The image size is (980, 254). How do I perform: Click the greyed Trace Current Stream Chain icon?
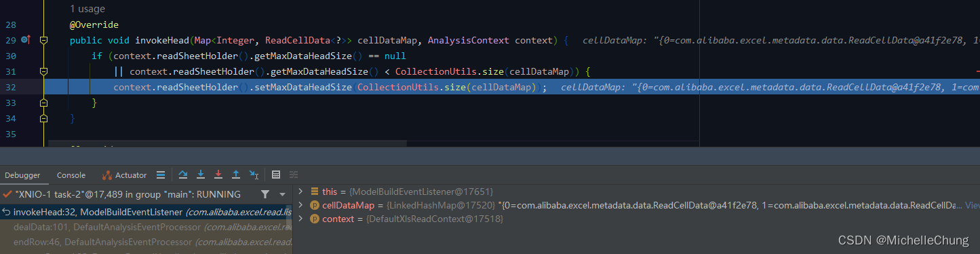point(294,175)
